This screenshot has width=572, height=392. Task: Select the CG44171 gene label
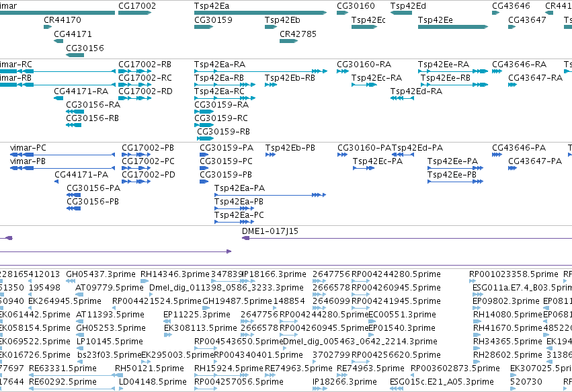tap(73, 34)
